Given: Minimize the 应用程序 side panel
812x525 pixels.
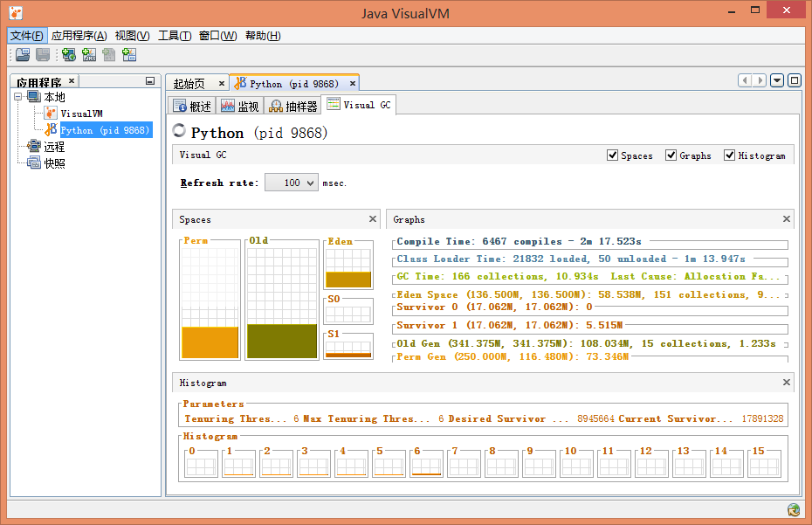Looking at the screenshot, I should (150, 81).
